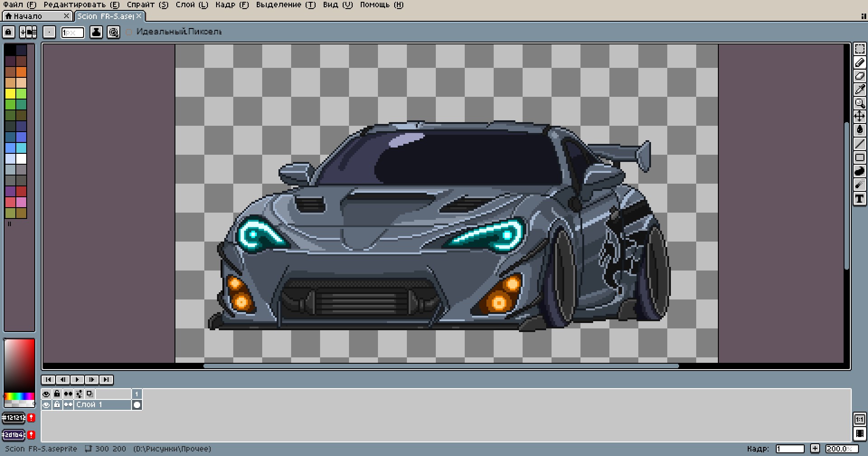This screenshot has width=868, height=456.
Task: Open the foreground color #121212
Action: click(x=14, y=418)
